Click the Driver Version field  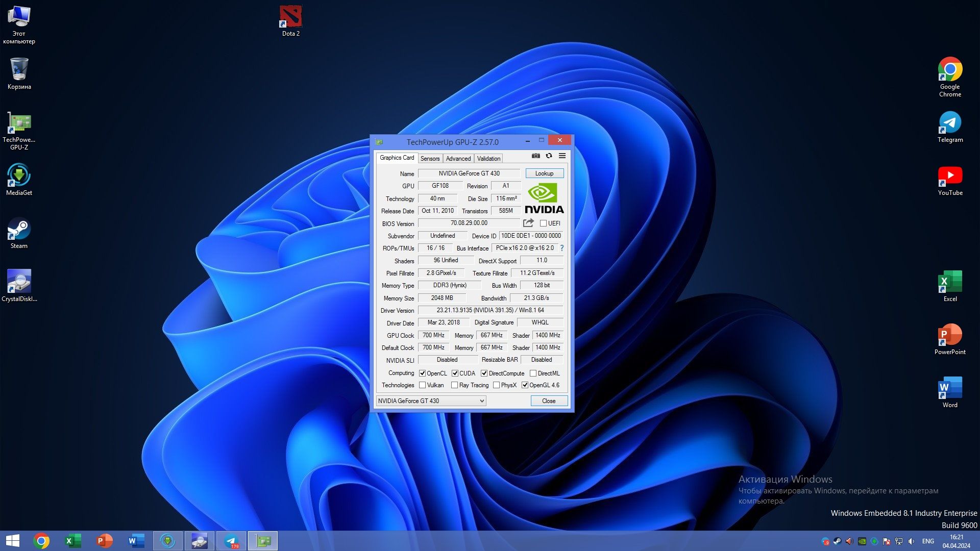point(490,310)
